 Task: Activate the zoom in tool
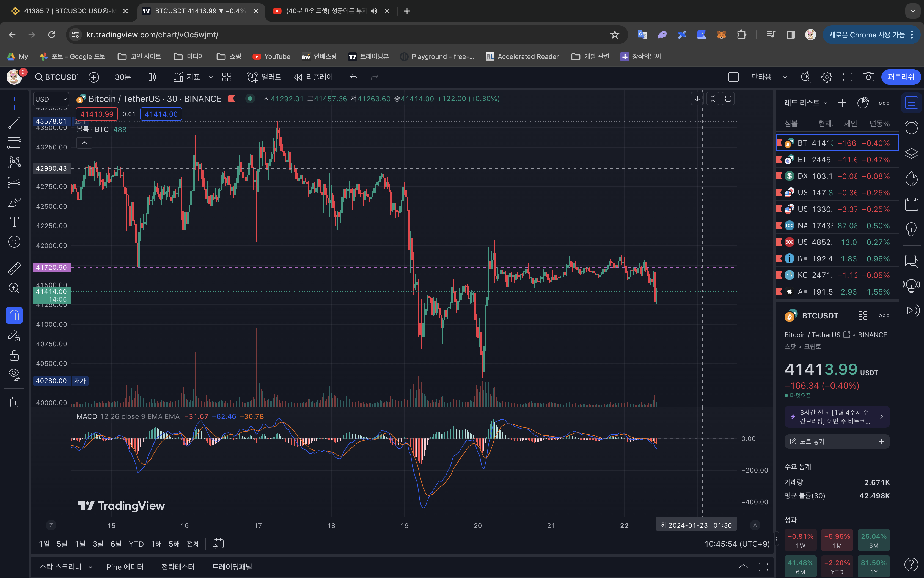click(x=14, y=288)
